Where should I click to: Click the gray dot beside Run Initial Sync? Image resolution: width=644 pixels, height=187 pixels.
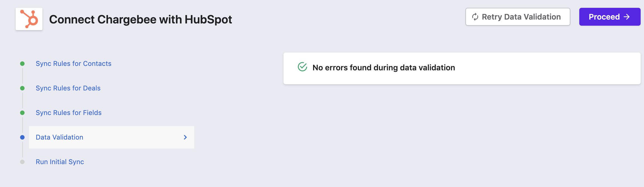[x=22, y=162]
